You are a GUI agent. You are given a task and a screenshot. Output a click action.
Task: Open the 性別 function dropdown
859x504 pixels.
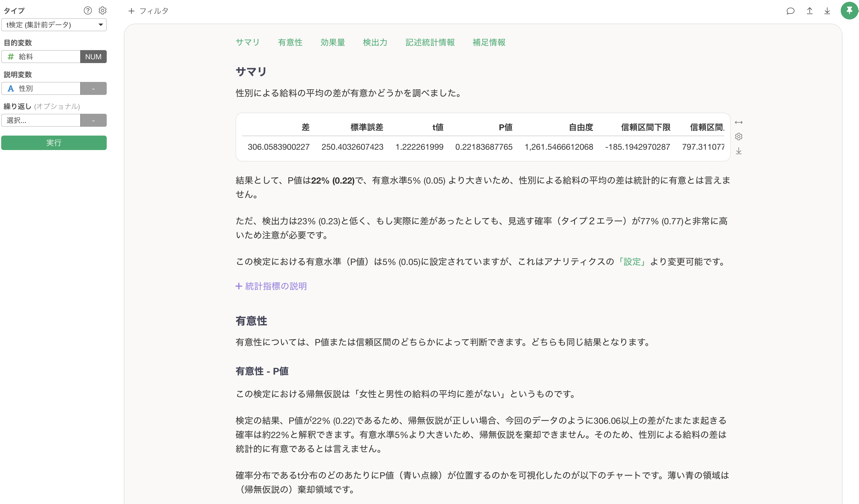(x=93, y=89)
